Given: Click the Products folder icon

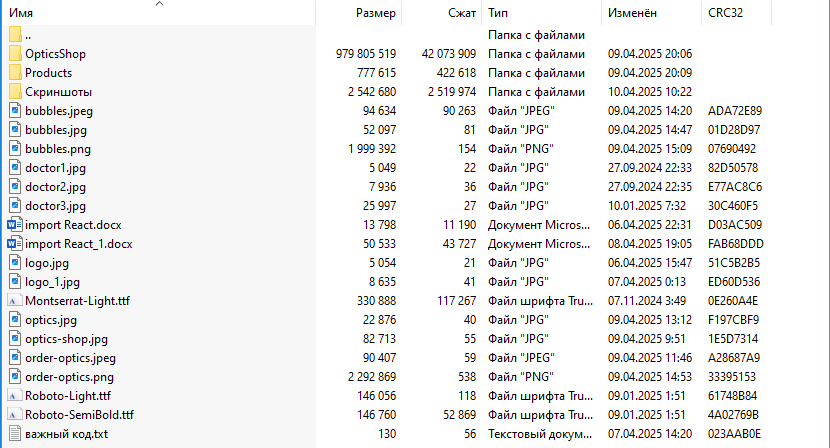Looking at the screenshot, I should click(x=14, y=73).
